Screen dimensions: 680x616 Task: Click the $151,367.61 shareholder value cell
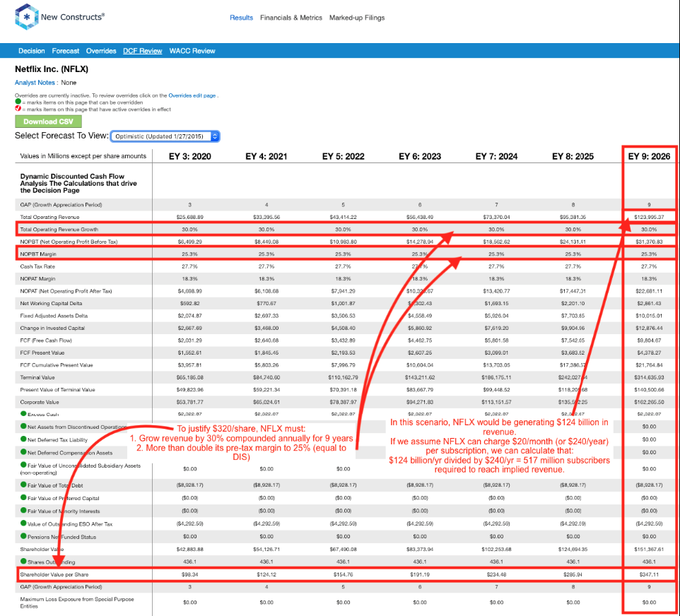point(649,549)
